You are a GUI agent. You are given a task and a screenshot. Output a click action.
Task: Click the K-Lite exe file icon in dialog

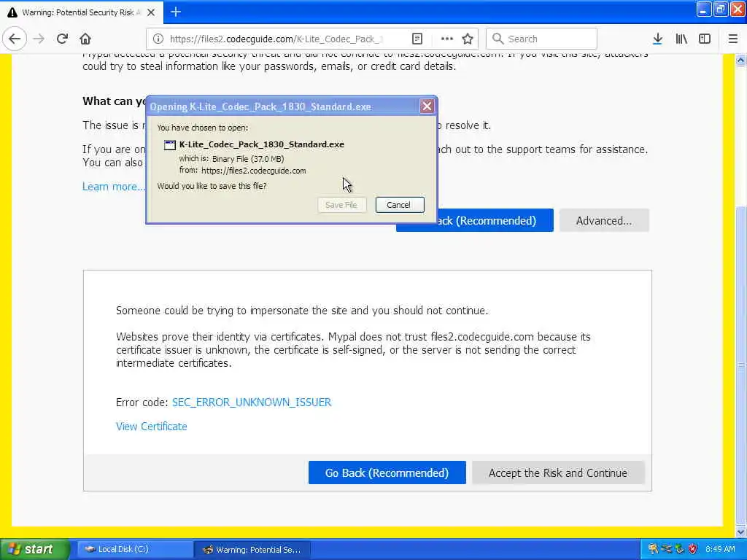point(169,145)
